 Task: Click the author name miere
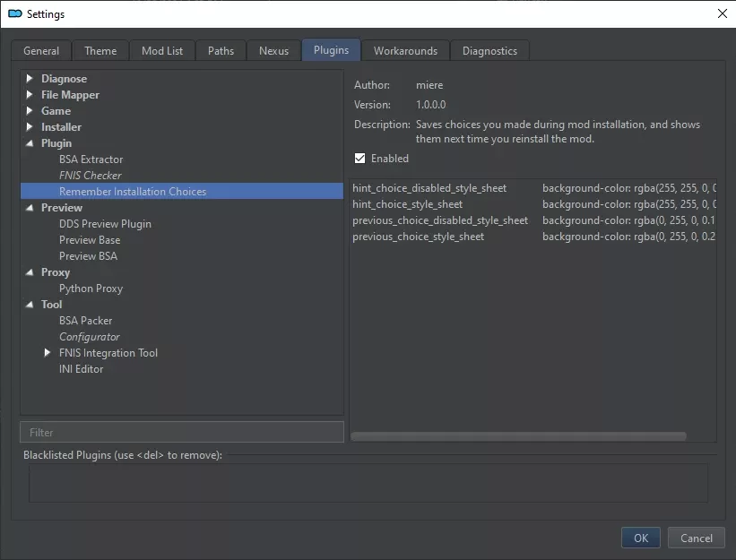pyautogui.click(x=429, y=85)
